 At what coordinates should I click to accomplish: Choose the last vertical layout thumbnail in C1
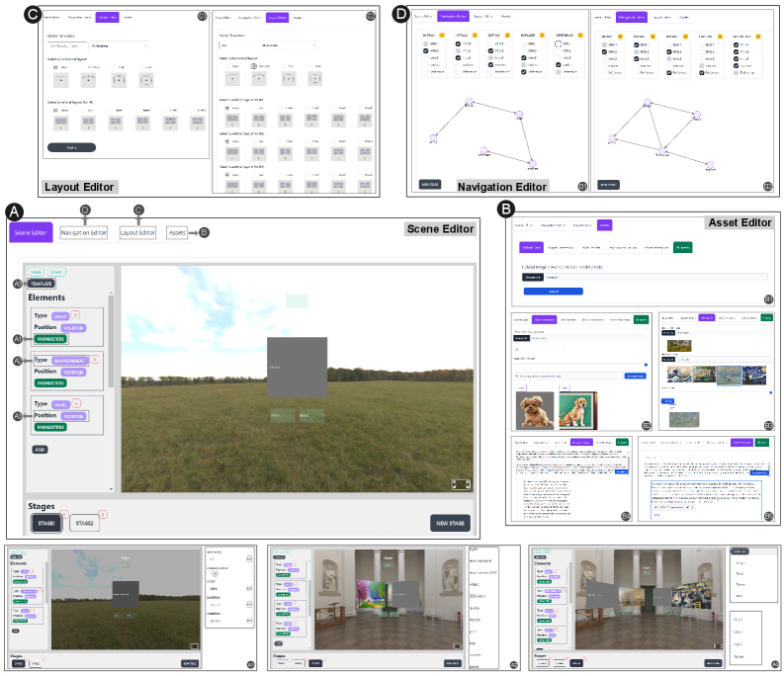coord(198,123)
